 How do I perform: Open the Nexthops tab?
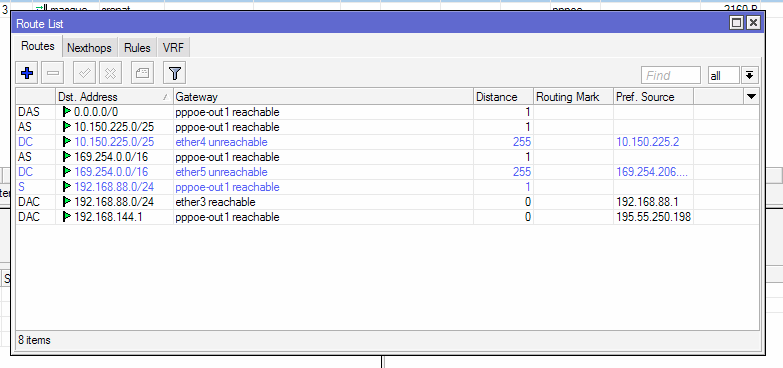89,48
